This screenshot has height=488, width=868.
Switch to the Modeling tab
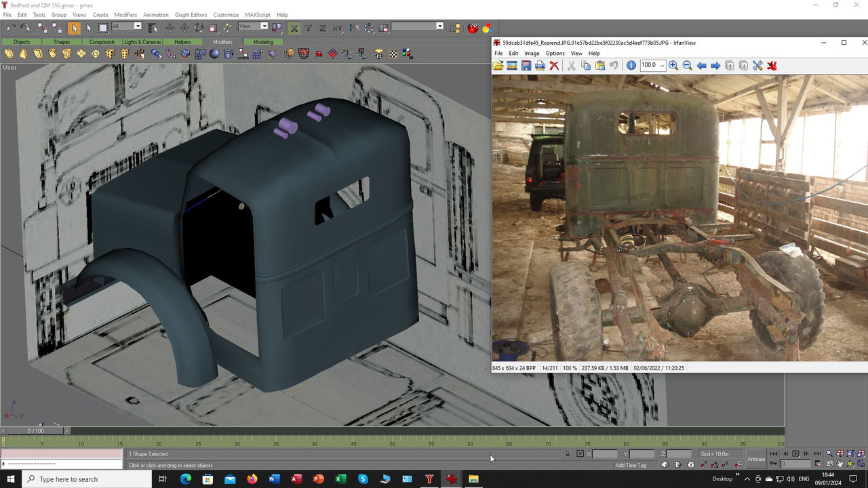(263, 42)
